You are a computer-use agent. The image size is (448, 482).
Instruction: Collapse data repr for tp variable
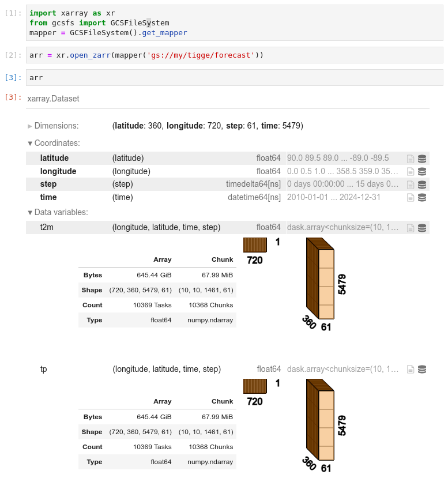pyautogui.click(x=422, y=369)
